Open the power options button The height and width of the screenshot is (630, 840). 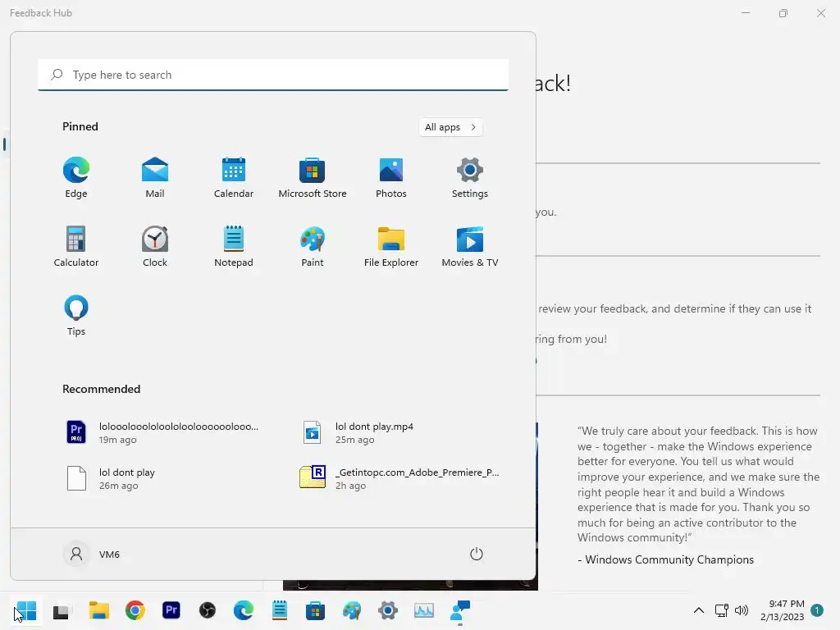tap(477, 554)
